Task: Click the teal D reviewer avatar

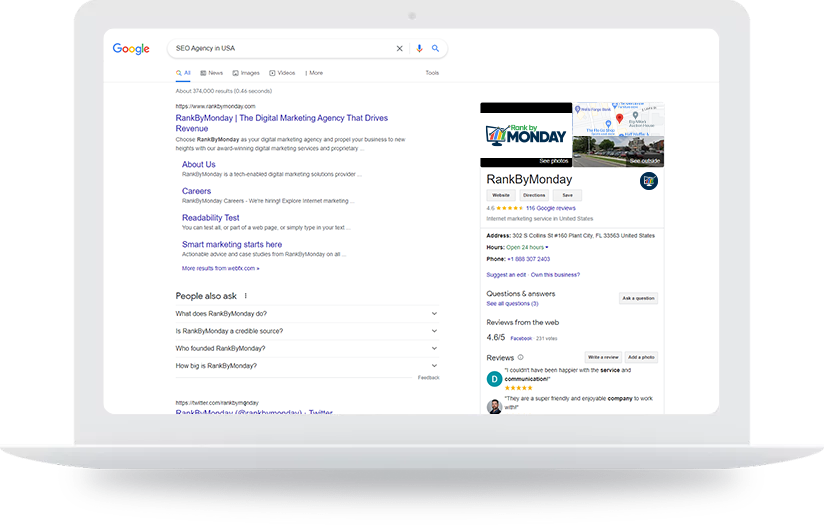Action: click(x=494, y=379)
